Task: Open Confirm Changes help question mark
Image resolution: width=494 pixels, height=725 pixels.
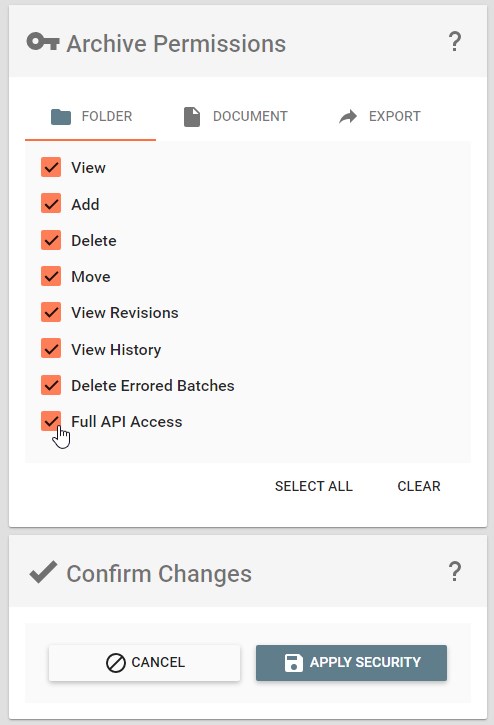Action: 455,572
